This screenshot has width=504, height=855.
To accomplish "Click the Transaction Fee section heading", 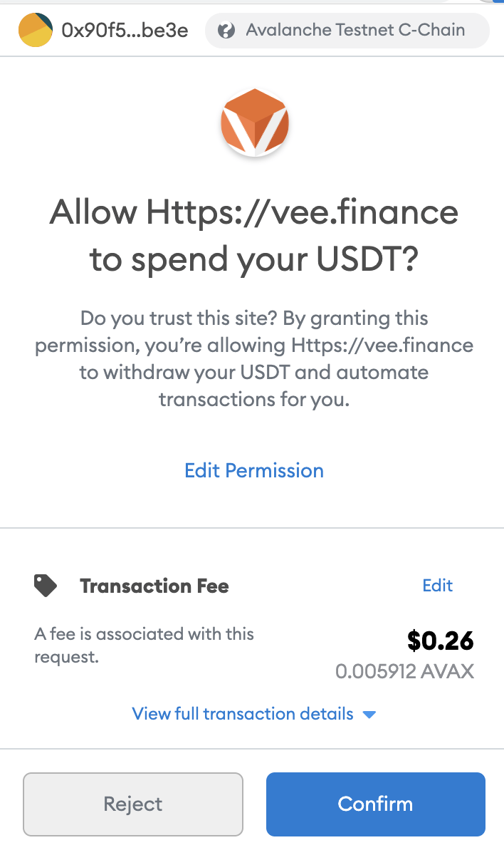I will coord(154,586).
